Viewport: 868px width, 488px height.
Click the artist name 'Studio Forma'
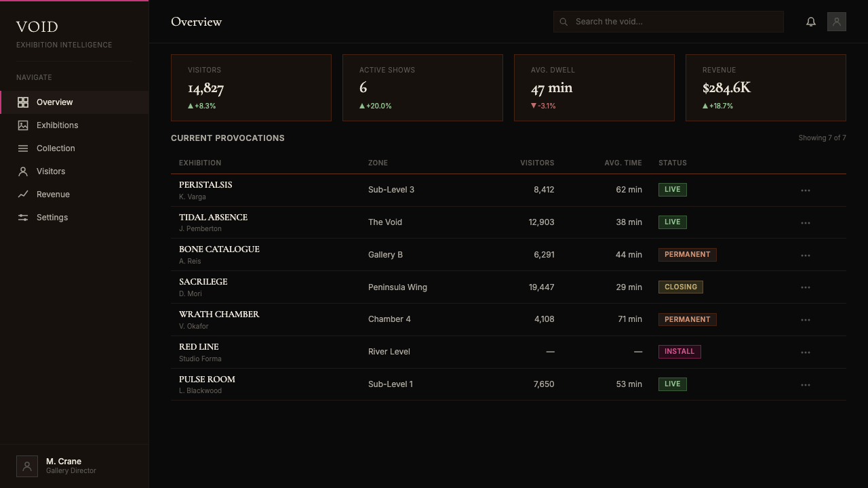coord(200,359)
